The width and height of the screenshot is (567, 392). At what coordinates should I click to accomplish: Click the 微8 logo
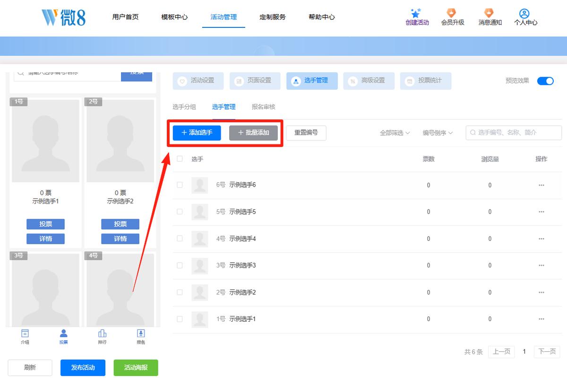click(63, 17)
